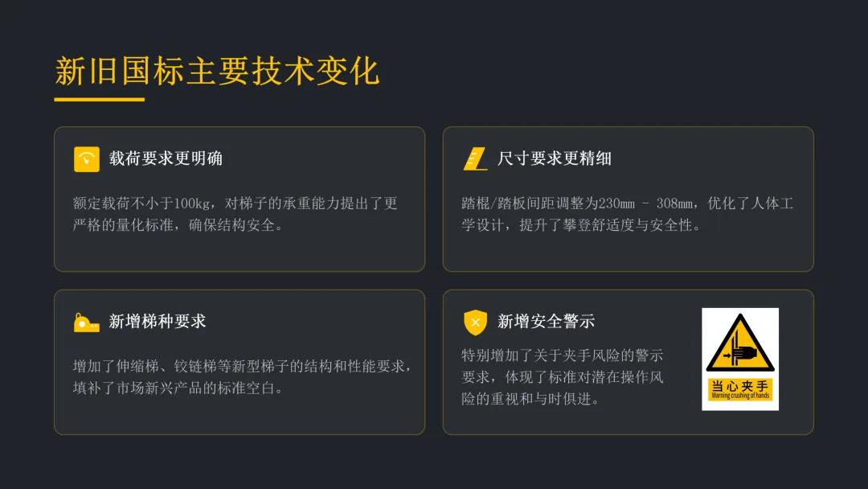
Task: Select the slide title 新旧国标主要技术变化
Action: pos(217,71)
